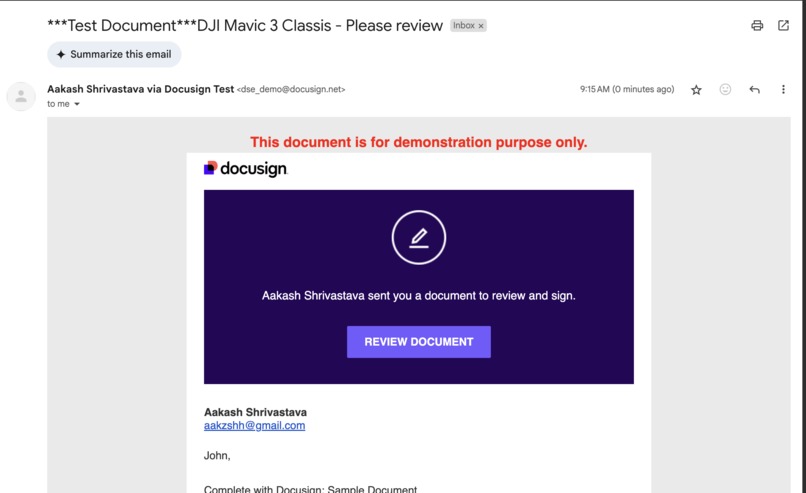Image resolution: width=806 pixels, height=493 pixels.
Task: Click the docusign logo
Action: click(x=246, y=169)
